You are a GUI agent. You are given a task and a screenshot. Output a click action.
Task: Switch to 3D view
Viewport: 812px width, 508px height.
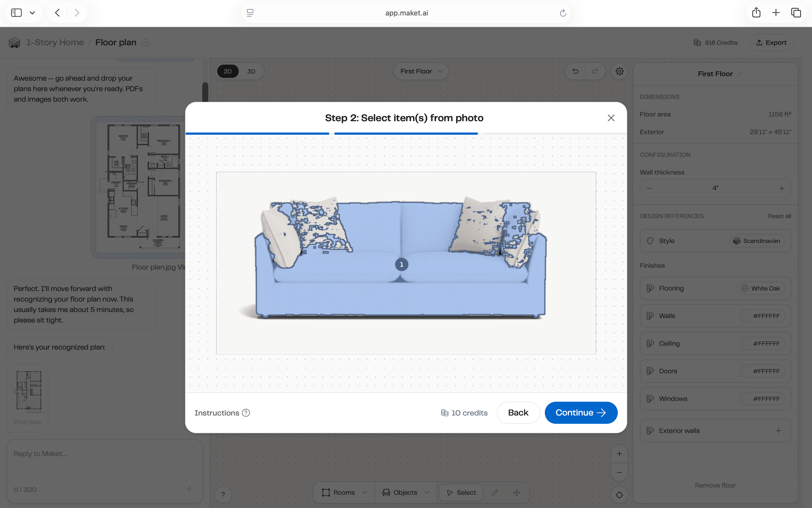coord(251,71)
